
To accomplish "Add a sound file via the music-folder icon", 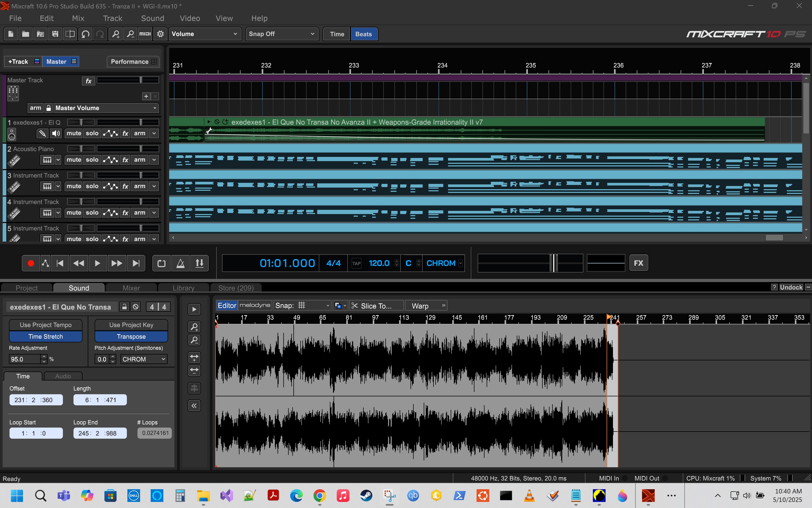I will pyautogui.click(x=40, y=34).
